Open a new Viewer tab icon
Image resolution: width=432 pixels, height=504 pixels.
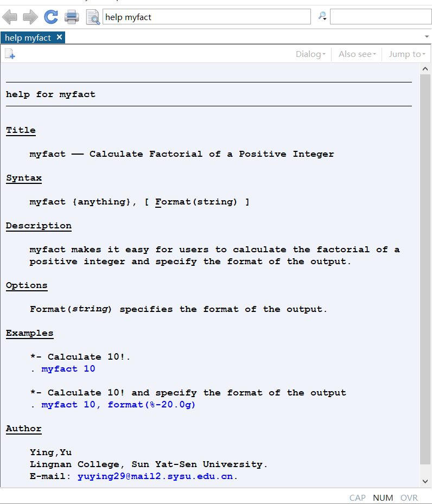[x=10, y=54]
